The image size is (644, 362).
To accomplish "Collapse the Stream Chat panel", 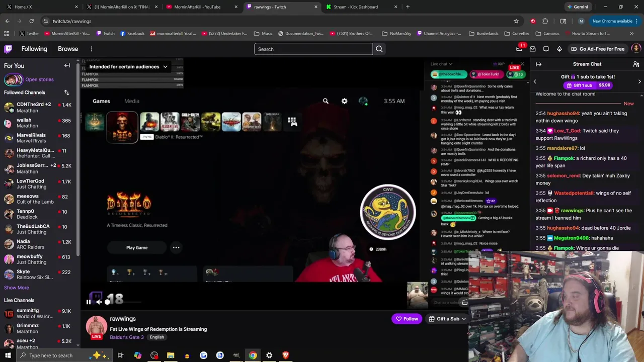I will coord(538,64).
